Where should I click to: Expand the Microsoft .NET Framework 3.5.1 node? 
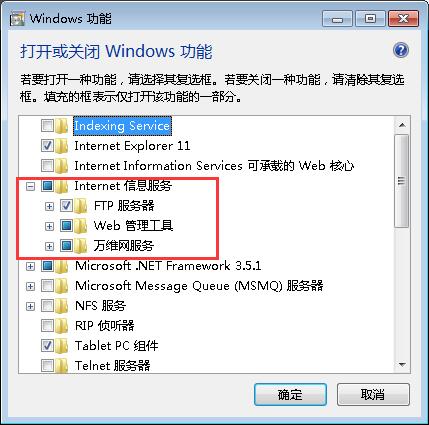click(x=30, y=266)
